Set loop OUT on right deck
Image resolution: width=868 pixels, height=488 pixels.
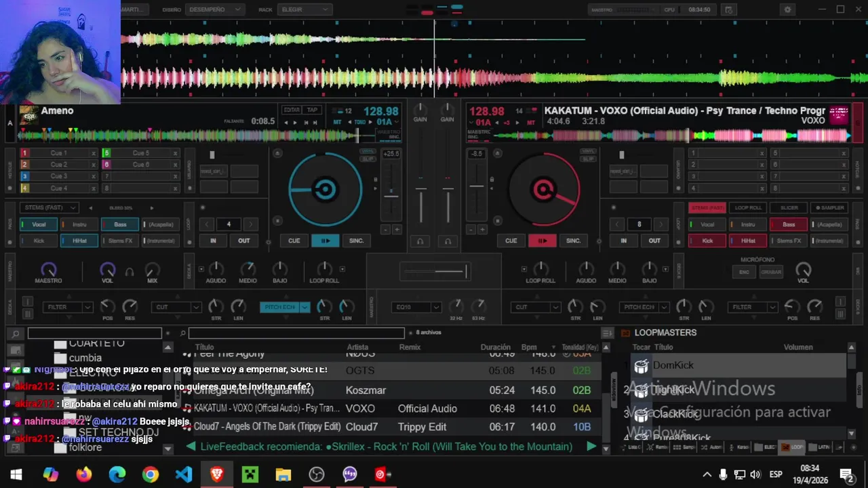tap(654, 241)
